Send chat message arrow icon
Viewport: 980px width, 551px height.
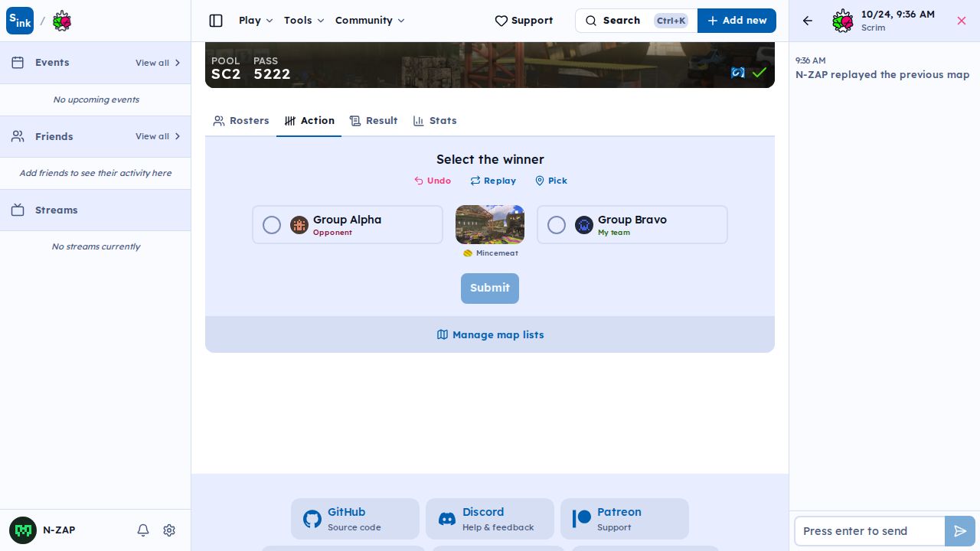[x=960, y=531]
